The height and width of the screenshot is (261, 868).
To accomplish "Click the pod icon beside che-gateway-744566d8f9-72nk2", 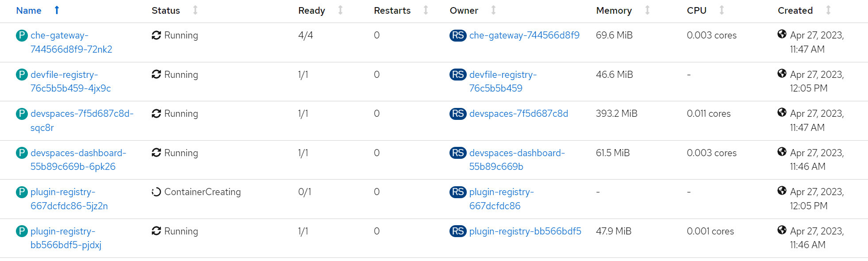I will pos(22,35).
